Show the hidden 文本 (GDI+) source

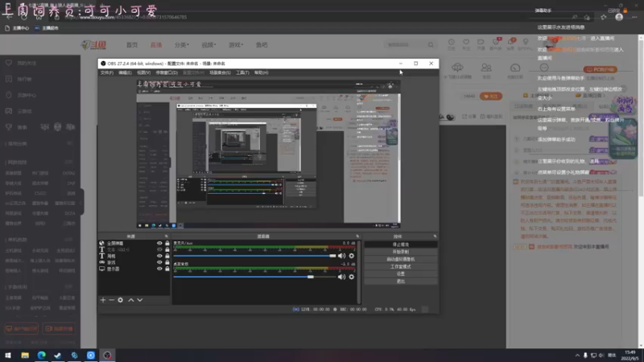point(159,249)
